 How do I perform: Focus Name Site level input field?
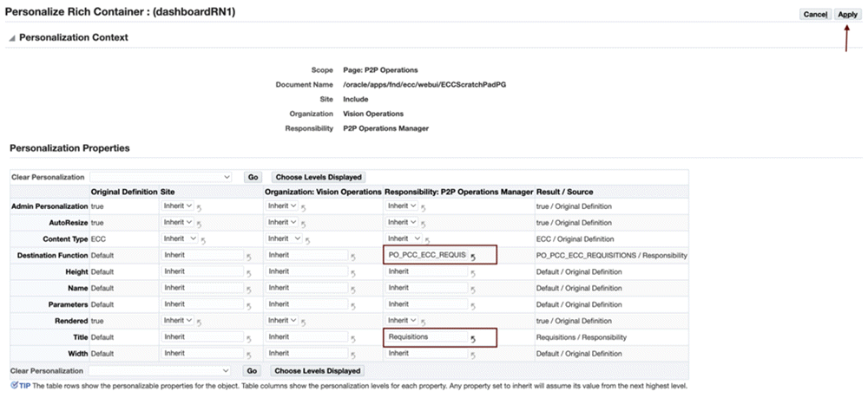(202, 288)
